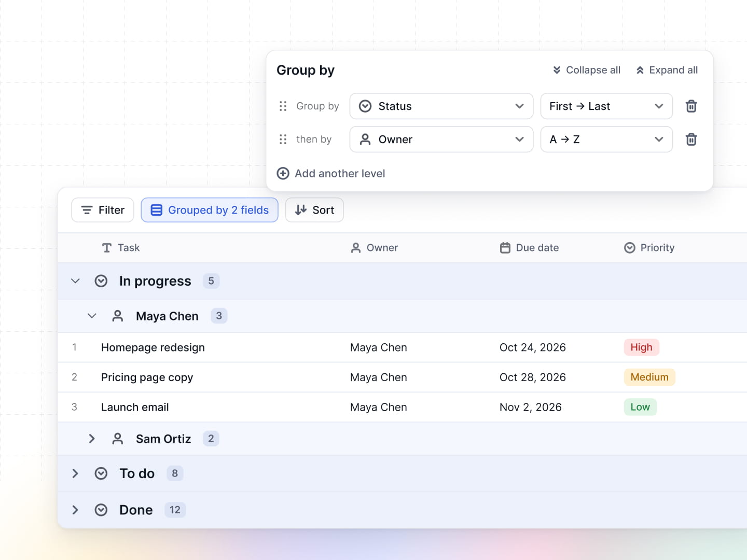The width and height of the screenshot is (747, 560).
Task: Click the Priority column header icon
Action: click(x=630, y=248)
